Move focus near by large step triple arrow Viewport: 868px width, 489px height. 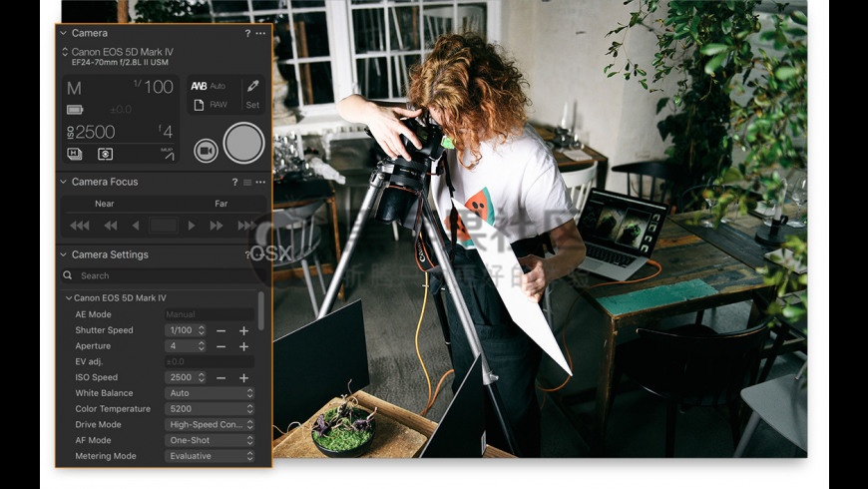(79, 226)
